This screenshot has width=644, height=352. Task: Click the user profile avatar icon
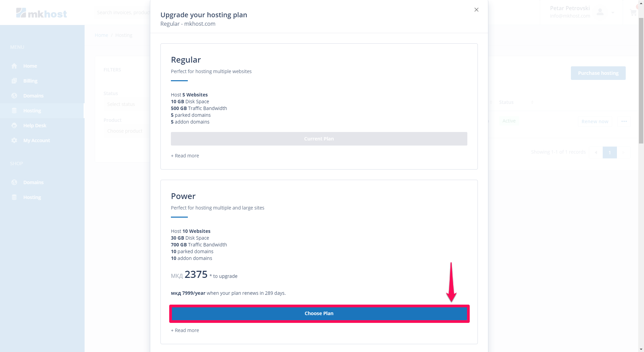point(600,13)
